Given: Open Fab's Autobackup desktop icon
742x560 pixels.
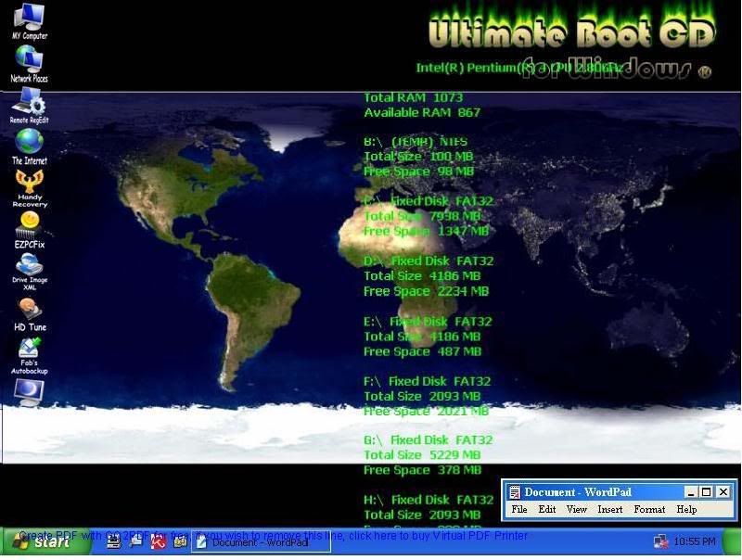Looking at the screenshot, I should click(30, 356).
